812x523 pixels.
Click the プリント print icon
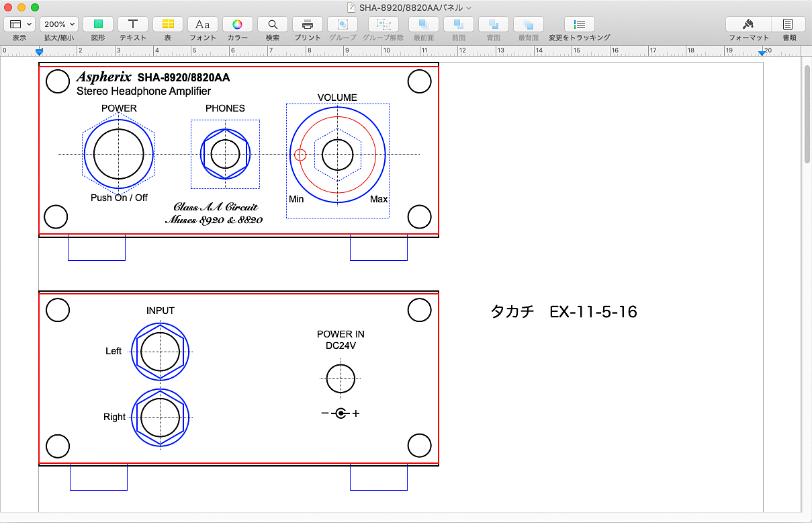(x=308, y=24)
